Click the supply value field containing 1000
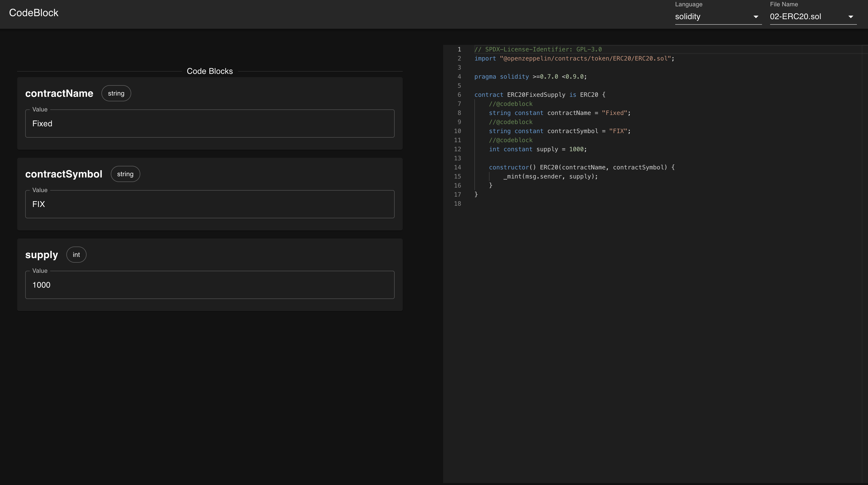This screenshot has width=868, height=485. (x=210, y=285)
